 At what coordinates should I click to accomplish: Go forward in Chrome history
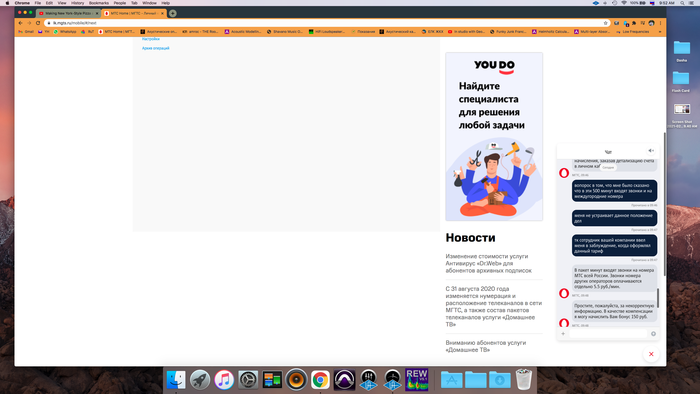tap(29, 23)
